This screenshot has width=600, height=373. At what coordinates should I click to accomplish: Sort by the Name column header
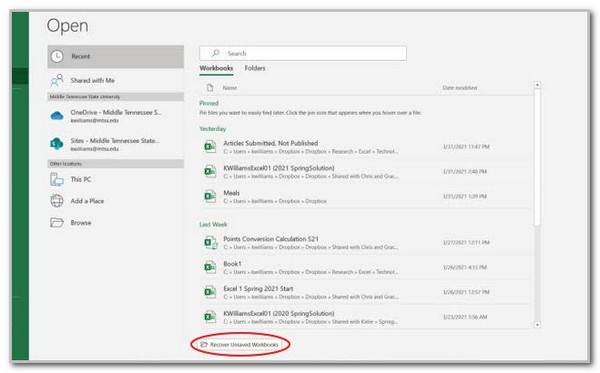pyautogui.click(x=230, y=88)
